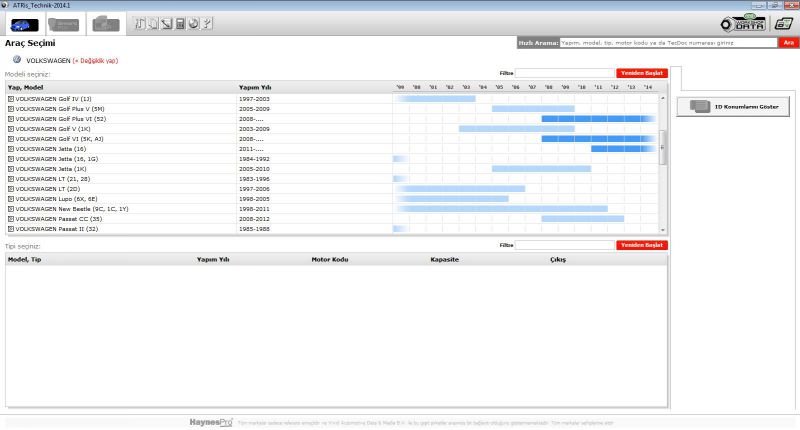Click the Passat CC 2008-2012 timeline bar

(583, 219)
